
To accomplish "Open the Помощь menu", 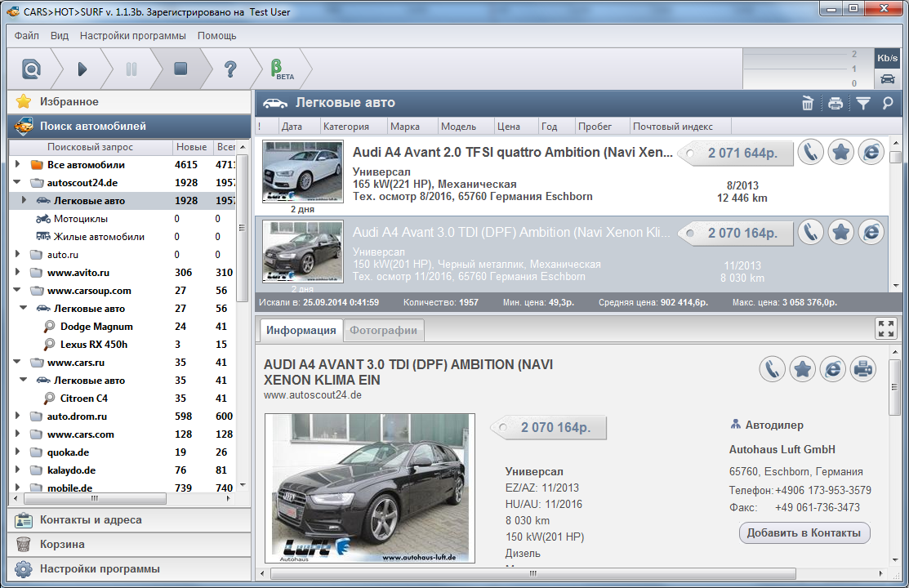I will [216, 35].
